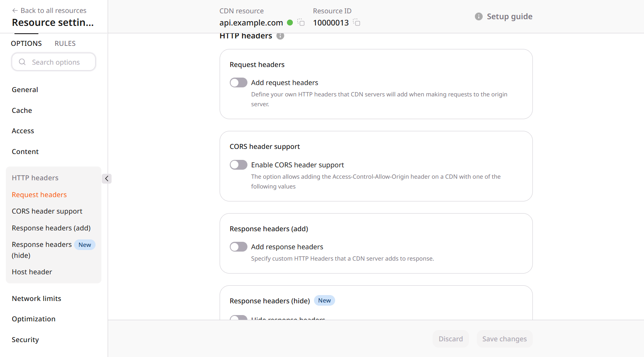This screenshot has width=644, height=357.
Task: Copy the CDN resource name api.example.com
Action: tap(301, 22)
